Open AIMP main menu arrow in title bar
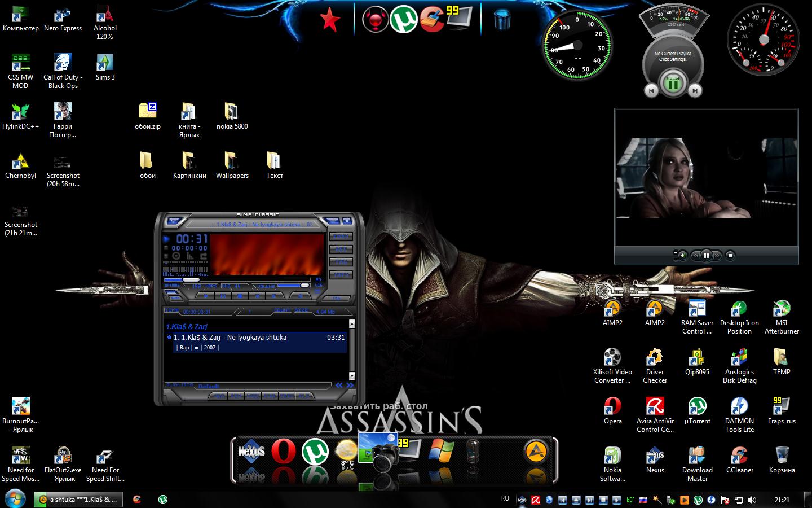The image size is (812, 508). 174,221
